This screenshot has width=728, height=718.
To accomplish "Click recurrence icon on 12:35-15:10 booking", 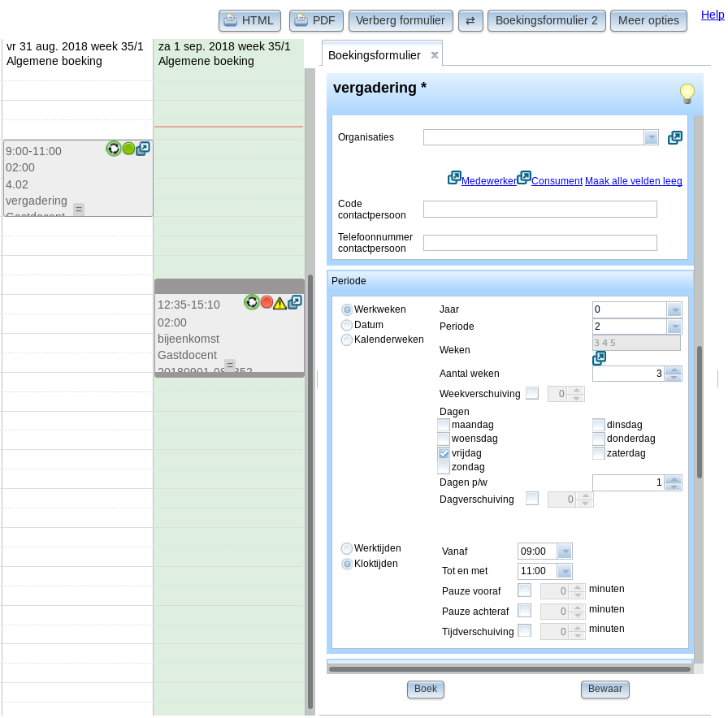I will pyautogui.click(x=252, y=303).
